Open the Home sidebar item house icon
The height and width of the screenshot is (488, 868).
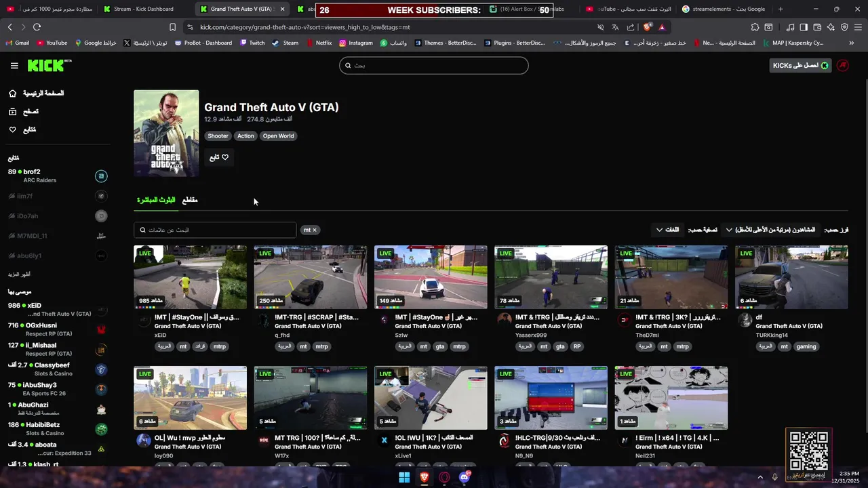pyautogui.click(x=12, y=93)
